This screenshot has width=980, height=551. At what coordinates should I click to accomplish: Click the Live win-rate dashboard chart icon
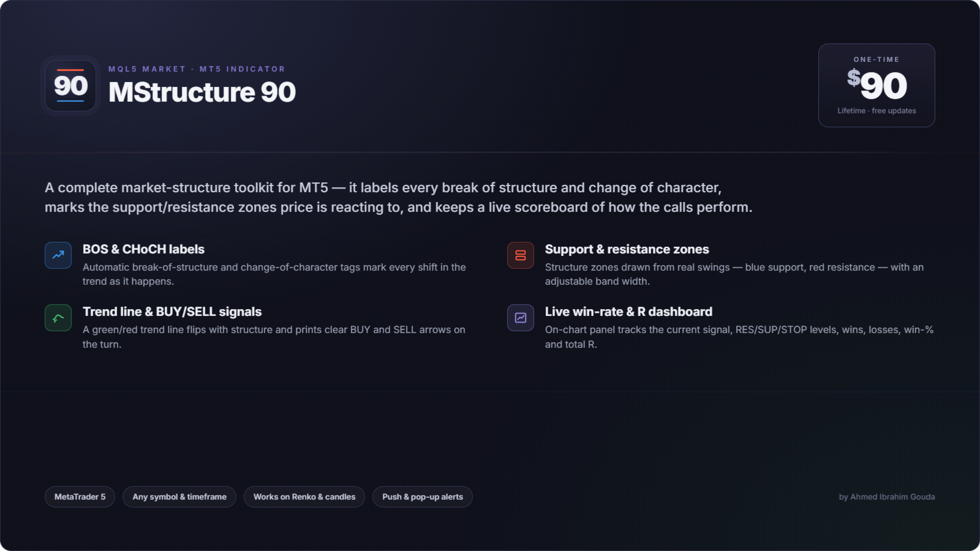pyautogui.click(x=521, y=318)
